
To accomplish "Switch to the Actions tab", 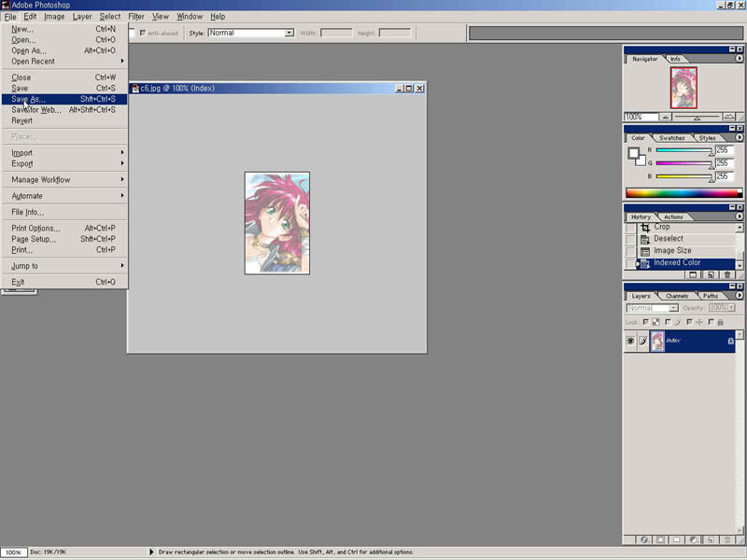I will click(x=673, y=217).
